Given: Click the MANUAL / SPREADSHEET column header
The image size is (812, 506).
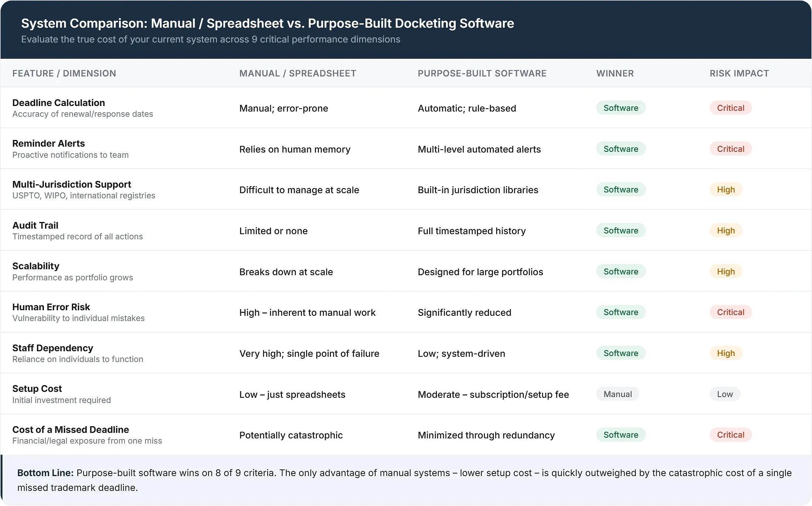Looking at the screenshot, I should [x=298, y=73].
